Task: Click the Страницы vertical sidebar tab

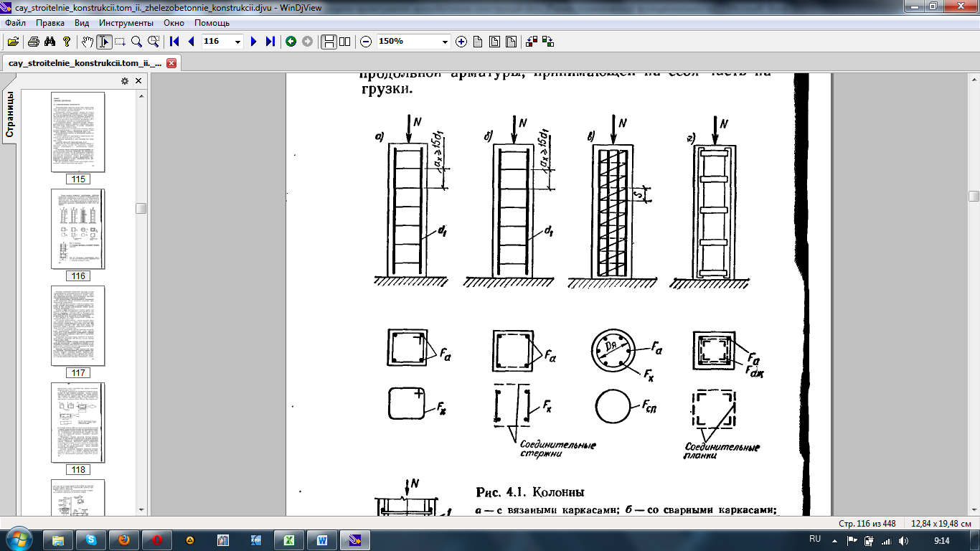Action: click(x=10, y=113)
